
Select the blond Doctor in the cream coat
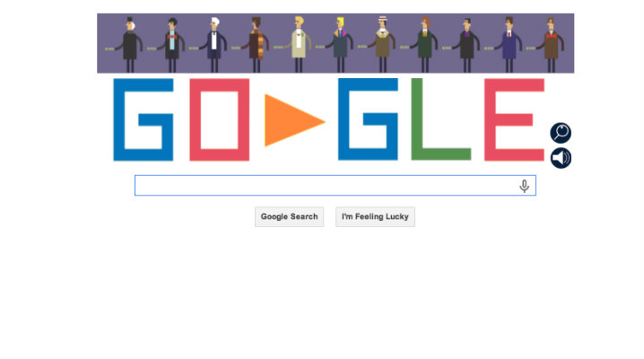(x=298, y=44)
